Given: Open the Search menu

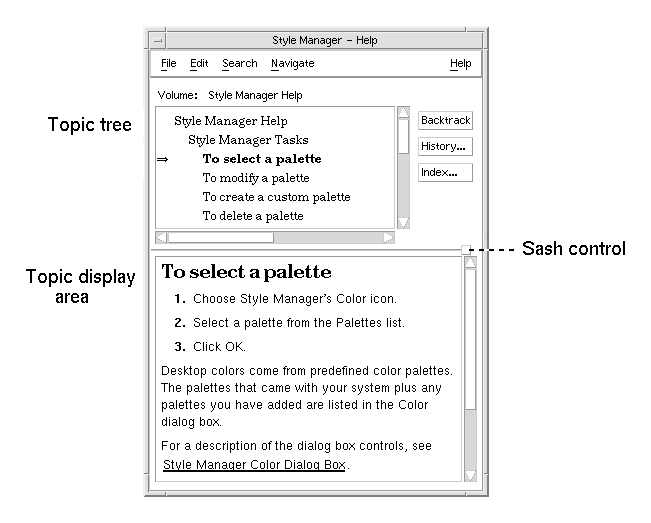Looking at the screenshot, I should pos(239,64).
